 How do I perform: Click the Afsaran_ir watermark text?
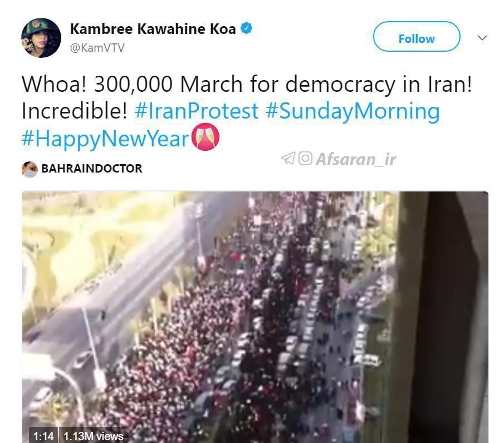356,159
